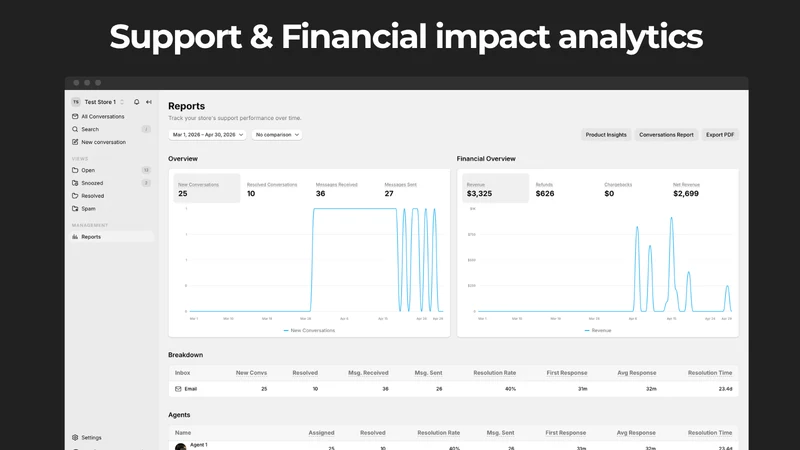Open Settings in the sidebar

coord(111,437)
